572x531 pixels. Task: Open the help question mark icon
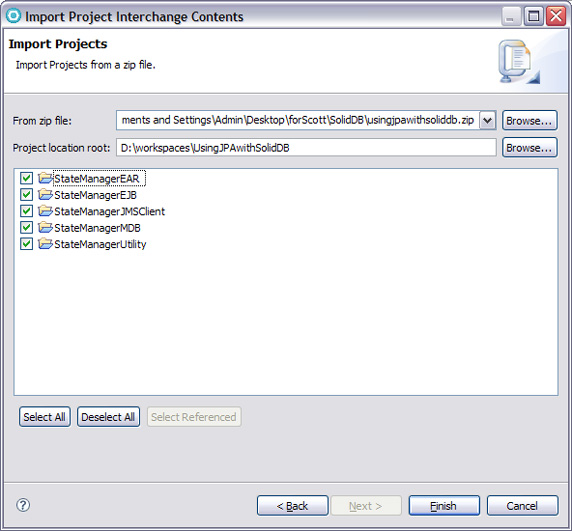click(23, 505)
